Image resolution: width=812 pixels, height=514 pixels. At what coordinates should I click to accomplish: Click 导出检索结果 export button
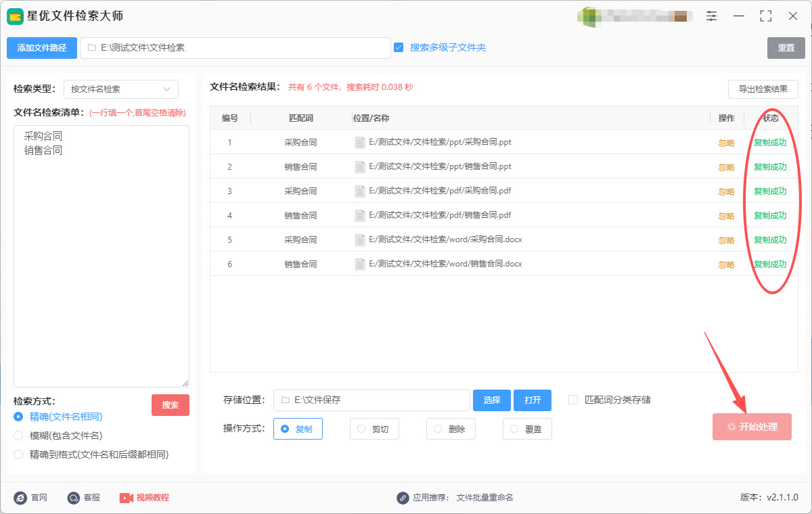763,89
